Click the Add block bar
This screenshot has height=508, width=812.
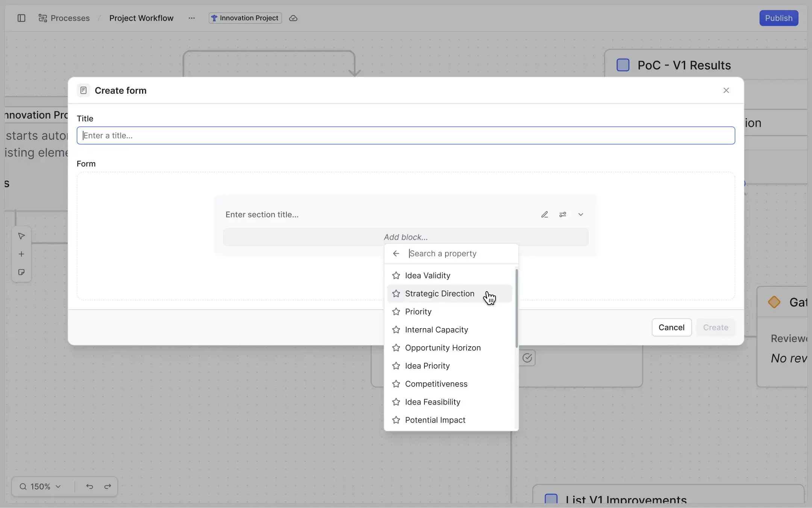point(406,237)
